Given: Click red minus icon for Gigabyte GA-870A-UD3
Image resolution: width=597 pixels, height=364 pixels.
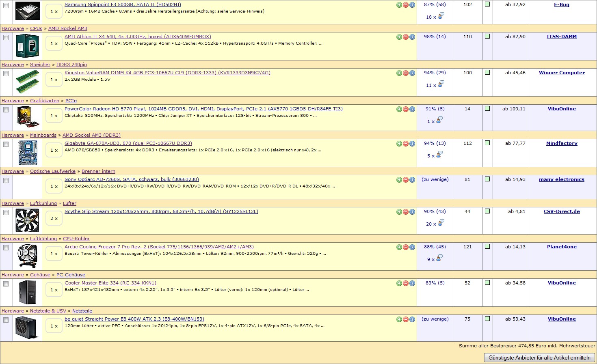Looking at the screenshot, I should [x=406, y=144].
